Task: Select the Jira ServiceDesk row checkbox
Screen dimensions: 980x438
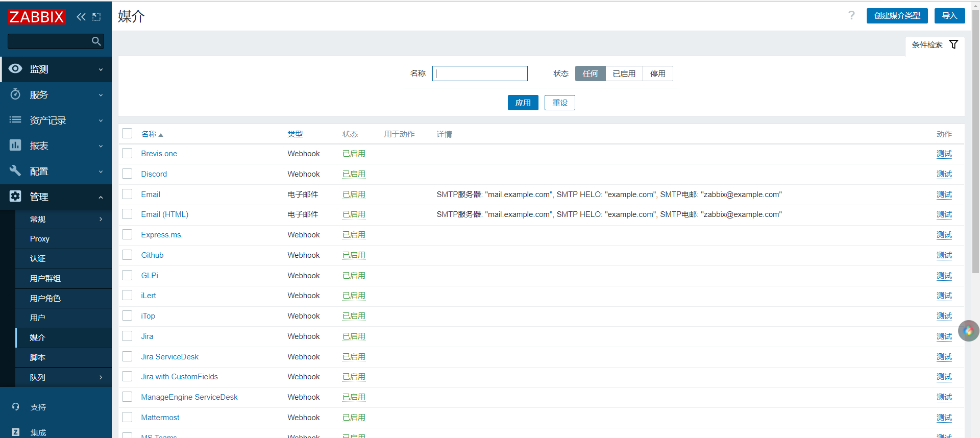Action: pos(127,356)
